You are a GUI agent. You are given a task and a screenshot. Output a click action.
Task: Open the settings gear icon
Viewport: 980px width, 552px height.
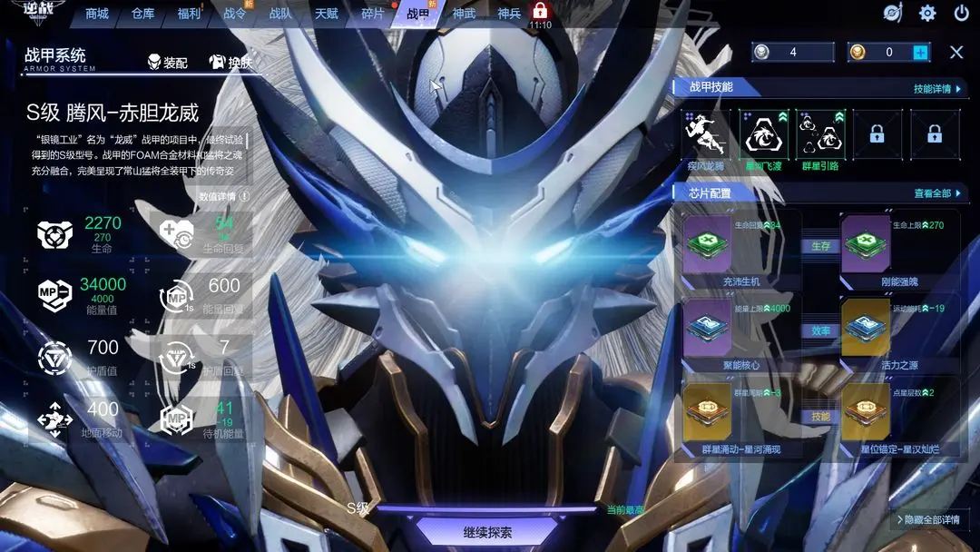927,14
